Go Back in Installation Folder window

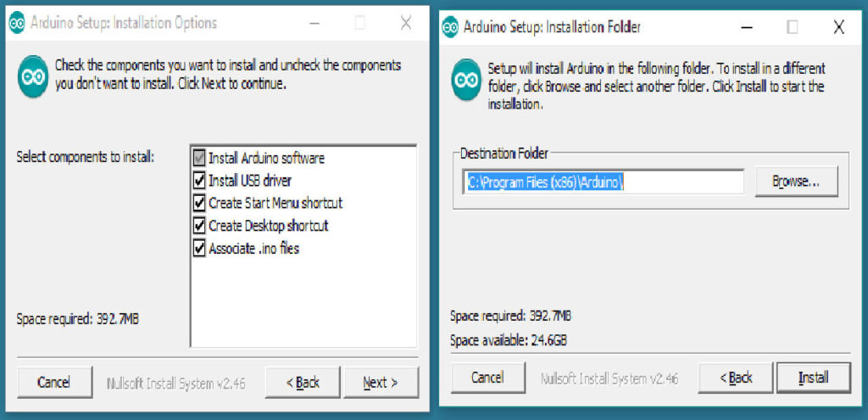coord(736,378)
